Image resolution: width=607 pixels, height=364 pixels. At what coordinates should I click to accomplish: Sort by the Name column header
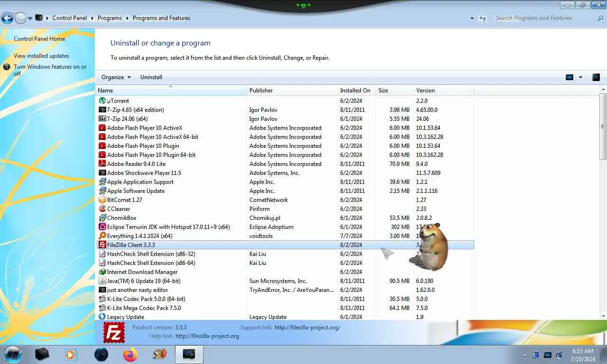(171, 90)
